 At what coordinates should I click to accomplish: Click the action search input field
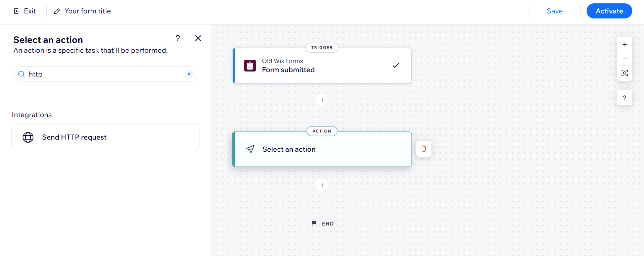104,74
